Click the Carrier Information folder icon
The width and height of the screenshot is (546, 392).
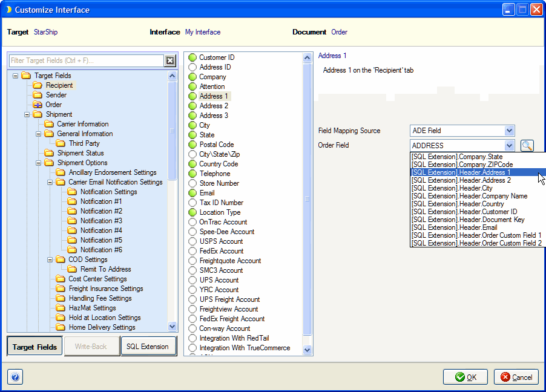tap(49, 124)
